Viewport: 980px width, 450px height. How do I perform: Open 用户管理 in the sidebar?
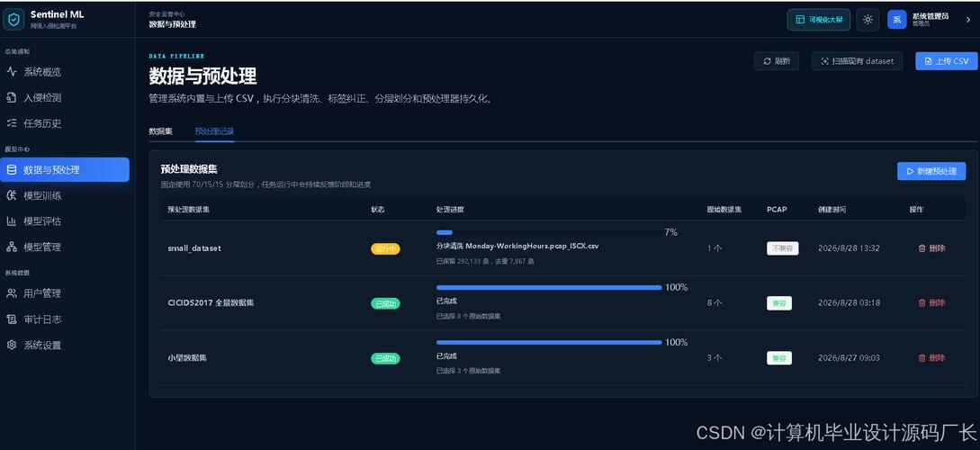coord(65,293)
